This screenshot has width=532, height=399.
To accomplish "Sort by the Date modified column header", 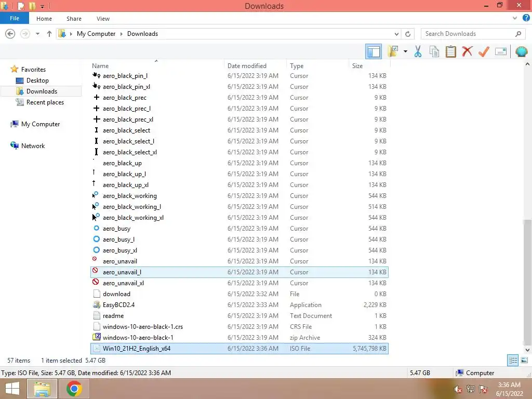I will click(247, 66).
